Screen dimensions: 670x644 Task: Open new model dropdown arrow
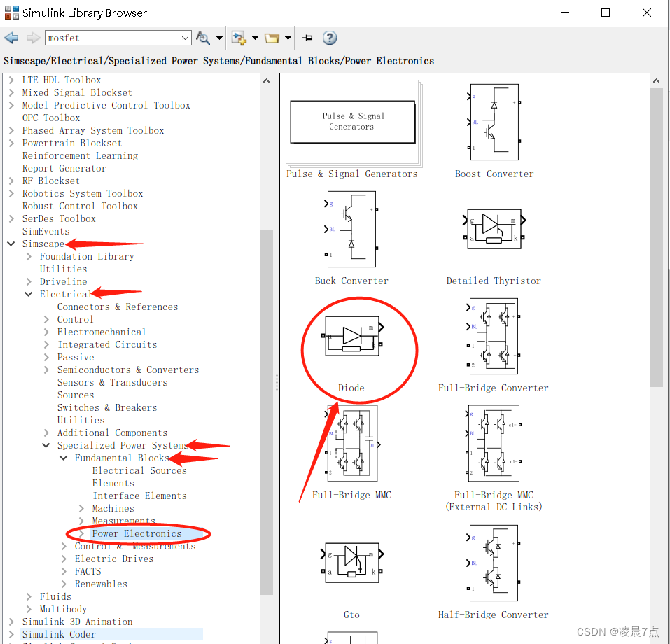click(255, 38)
